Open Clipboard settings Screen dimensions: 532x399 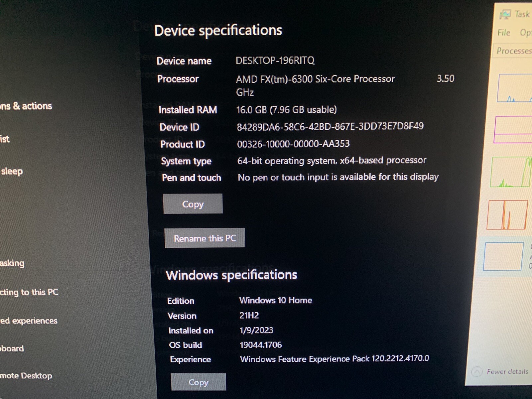[11, 348]
